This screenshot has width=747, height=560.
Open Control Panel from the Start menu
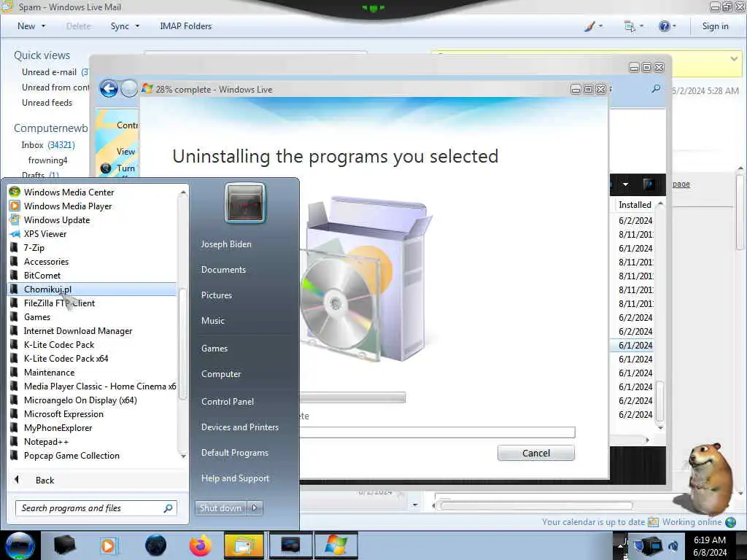[x=228, y=402]
